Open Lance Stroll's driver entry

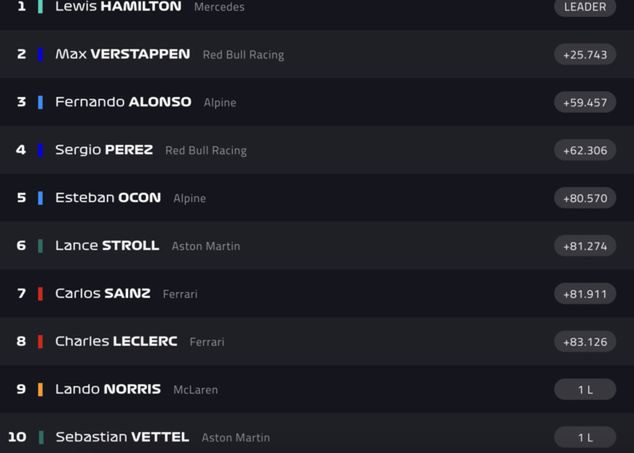point(107,246)
